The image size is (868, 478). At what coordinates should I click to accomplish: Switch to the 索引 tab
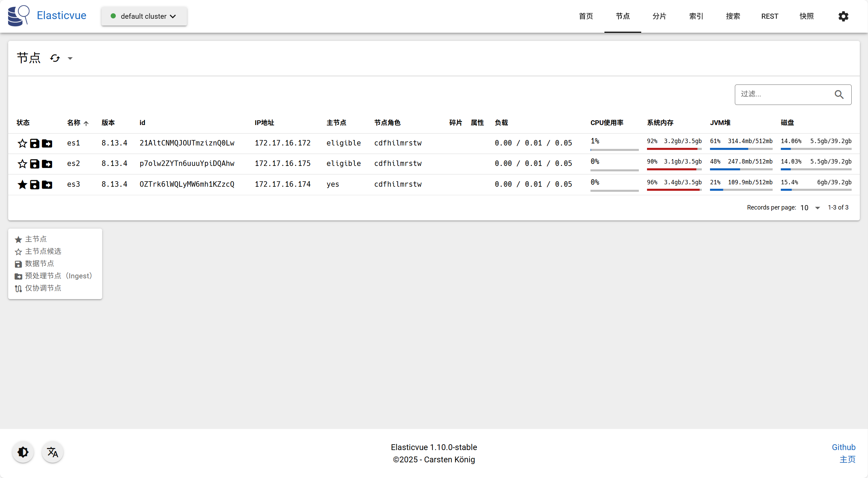pos(696,16)
